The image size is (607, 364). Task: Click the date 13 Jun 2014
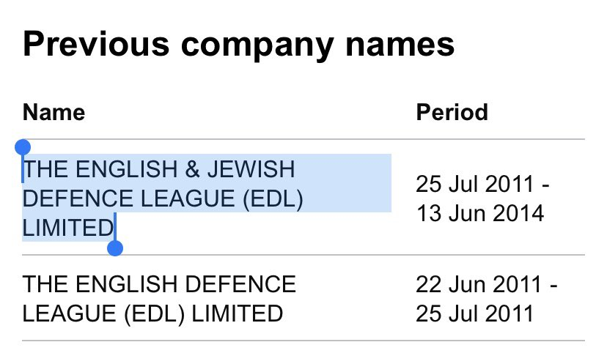[x=480, y=213]
